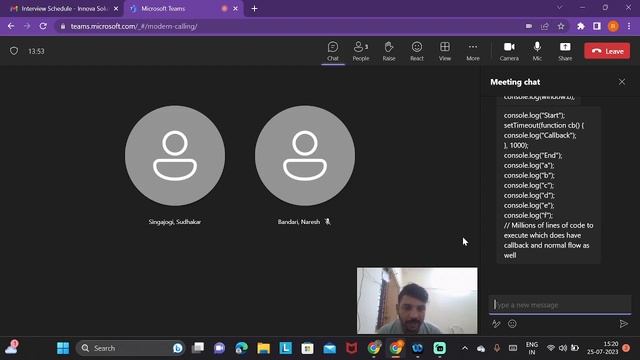Click the address bar URL teams.microsoft.com
Image resolution: width=640 pixels, height=360 pixels.
coord(134,26)
